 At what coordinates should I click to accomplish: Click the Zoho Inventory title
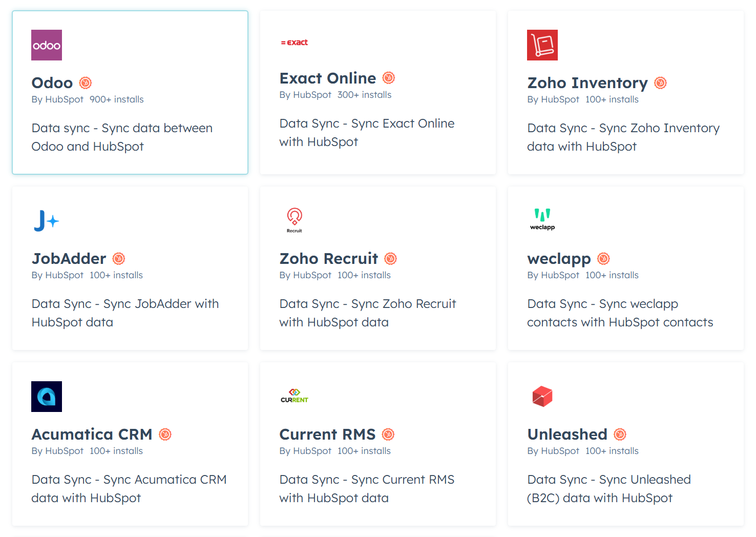click(587, 82)
